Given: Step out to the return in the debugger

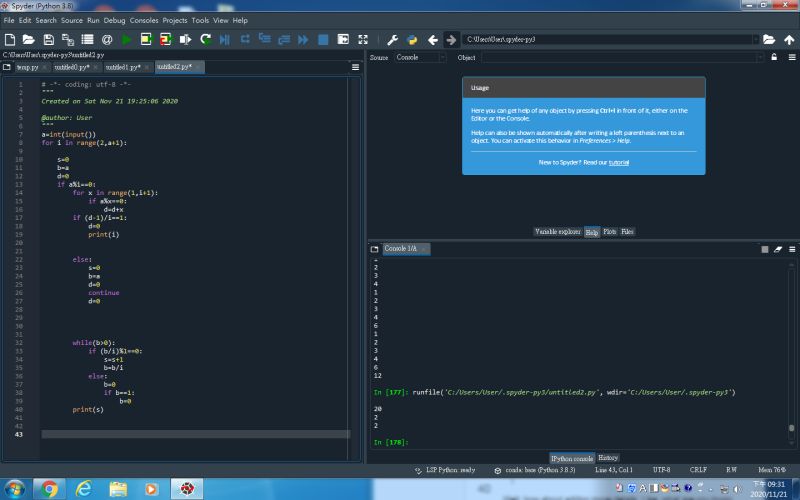Looking at the screenshot, I should (284, 39).
